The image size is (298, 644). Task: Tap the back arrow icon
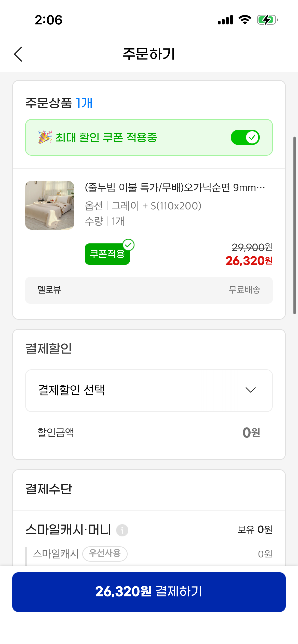(18, 54)
